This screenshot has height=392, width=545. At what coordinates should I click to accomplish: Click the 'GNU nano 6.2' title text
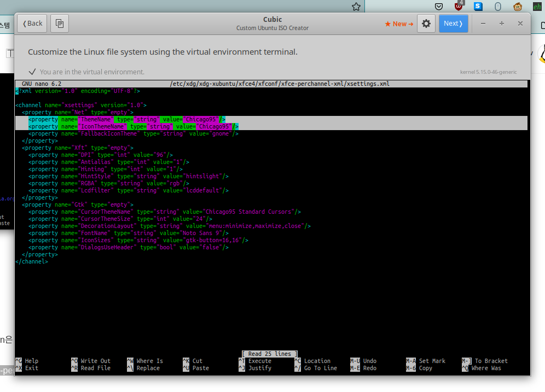42,84
